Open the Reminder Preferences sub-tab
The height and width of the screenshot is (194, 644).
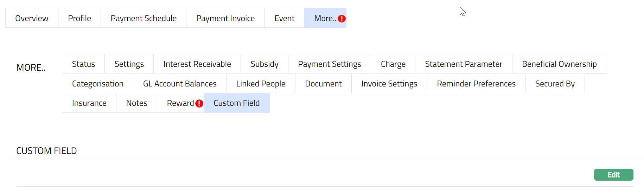476,84
